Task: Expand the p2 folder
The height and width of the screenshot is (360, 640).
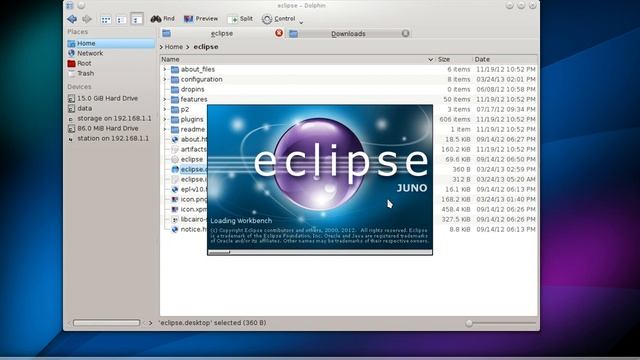Action: pos(165,109)
